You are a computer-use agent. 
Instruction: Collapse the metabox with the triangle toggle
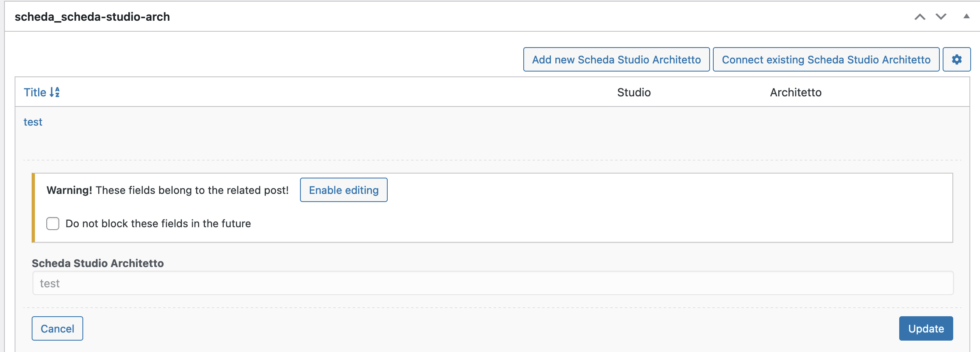click(x=967, y=16)
